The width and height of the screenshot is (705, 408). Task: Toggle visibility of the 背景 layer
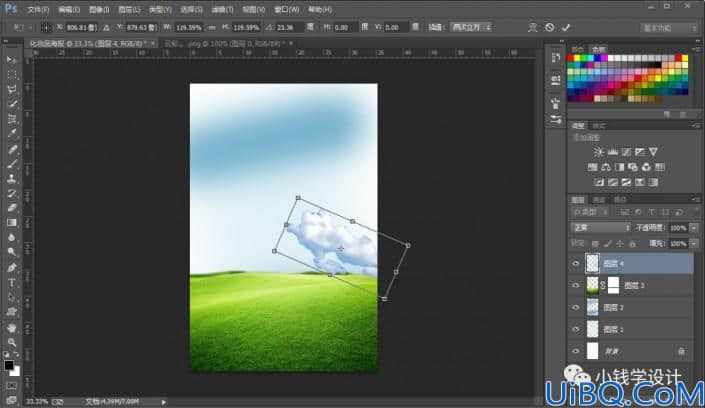tap(576, 351)
